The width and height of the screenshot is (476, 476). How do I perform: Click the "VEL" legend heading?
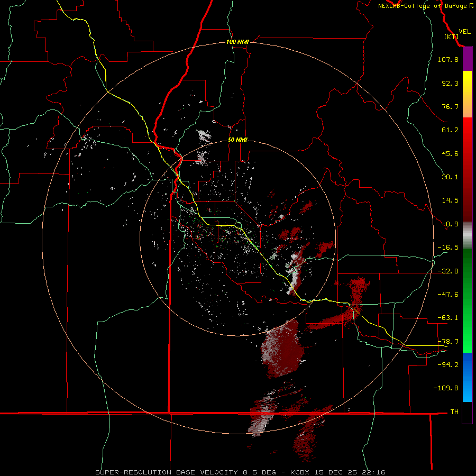[x=464, y=32]
